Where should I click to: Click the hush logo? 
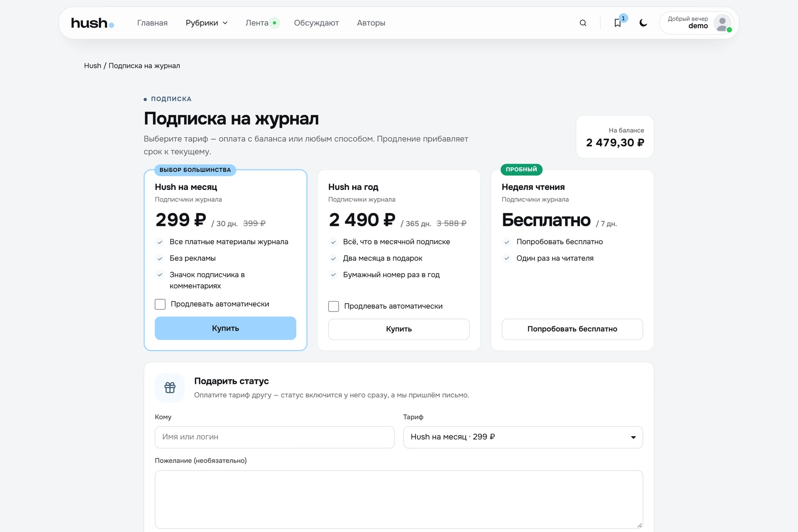click(92, 23)
